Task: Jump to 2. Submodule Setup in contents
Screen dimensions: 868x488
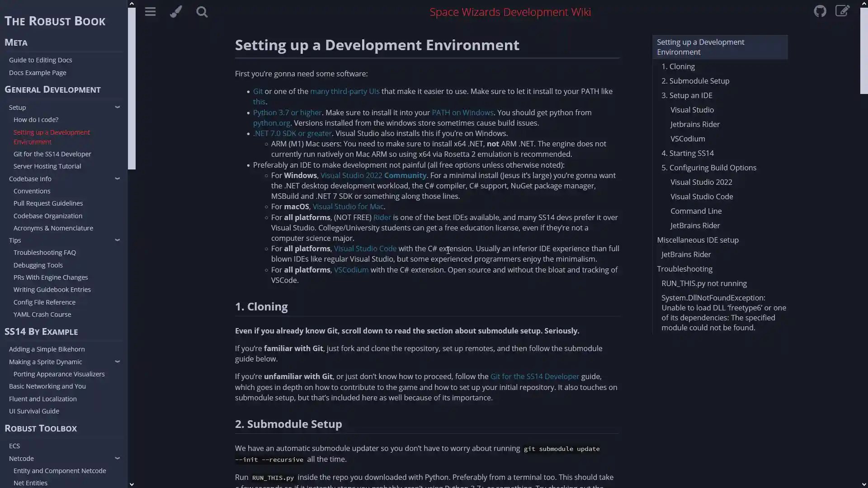Action: [695, 81]
